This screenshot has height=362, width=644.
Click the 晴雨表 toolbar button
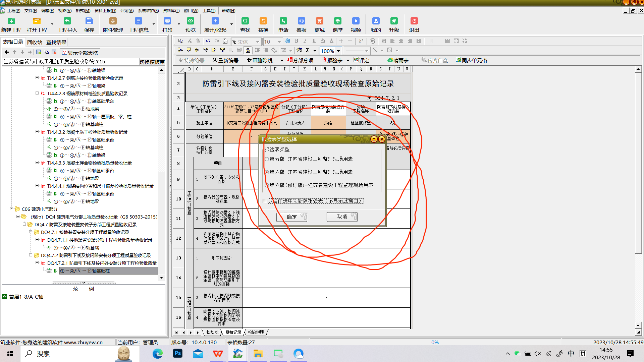398,60
